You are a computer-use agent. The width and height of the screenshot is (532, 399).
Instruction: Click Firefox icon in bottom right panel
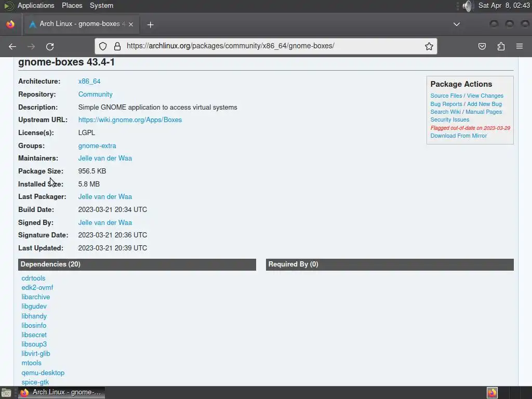click(x=492, y=393)
